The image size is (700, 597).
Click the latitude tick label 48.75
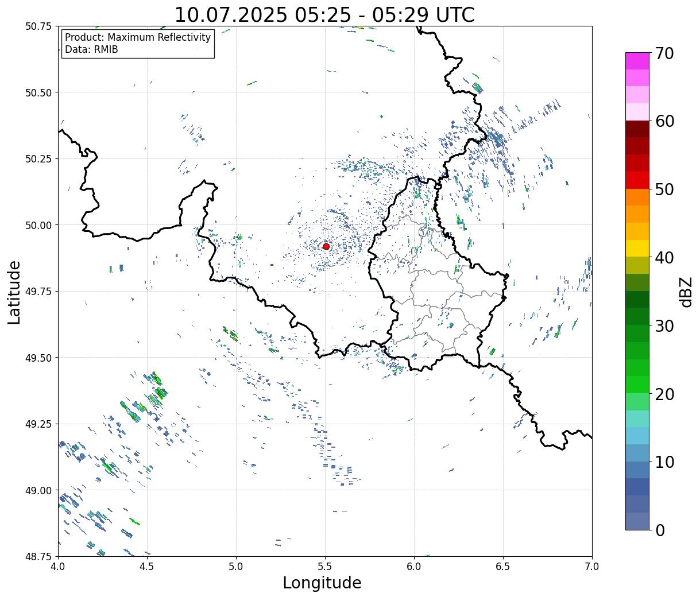(38, 556)
